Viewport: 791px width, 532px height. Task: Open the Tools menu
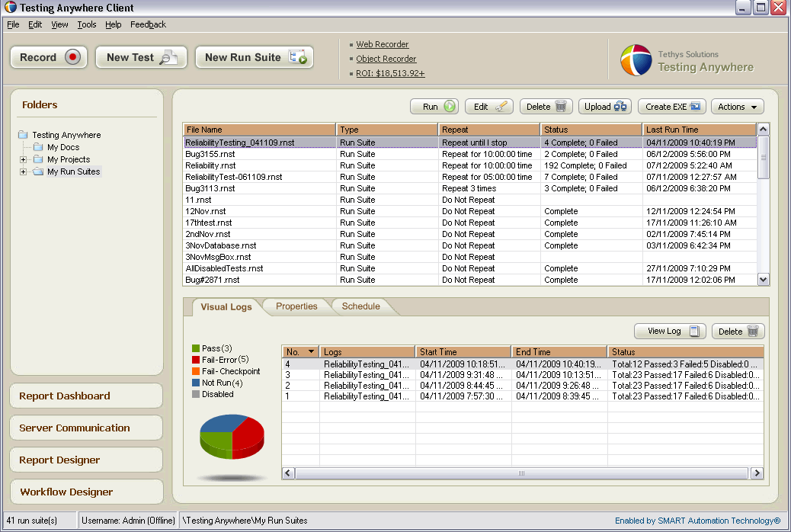pyautogui.click(x=87, y=24)
